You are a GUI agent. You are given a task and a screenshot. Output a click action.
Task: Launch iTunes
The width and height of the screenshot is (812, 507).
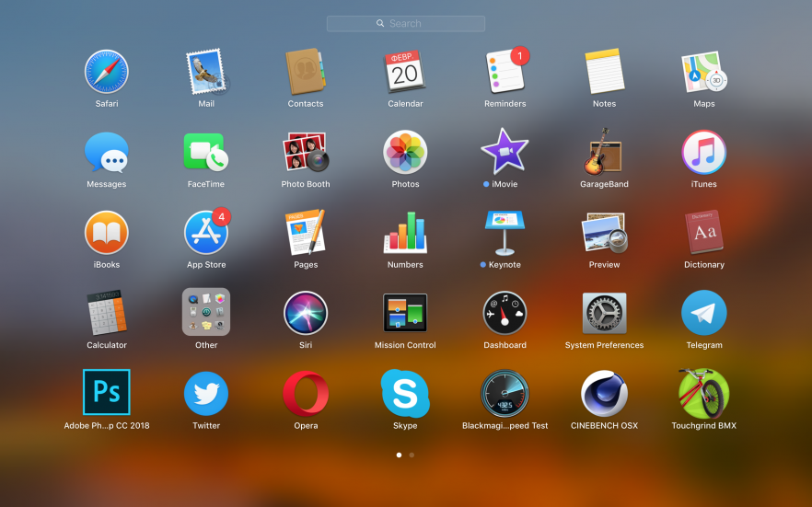703,152
